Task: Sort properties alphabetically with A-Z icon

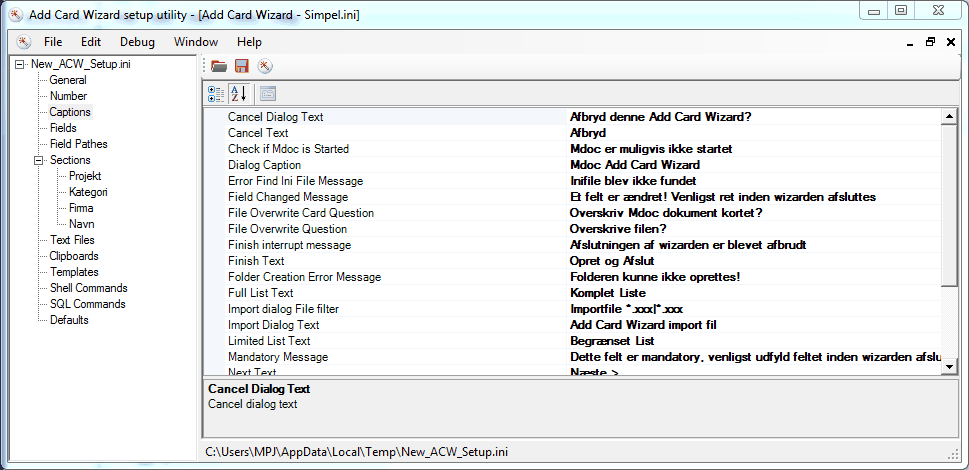Action: 238,94
